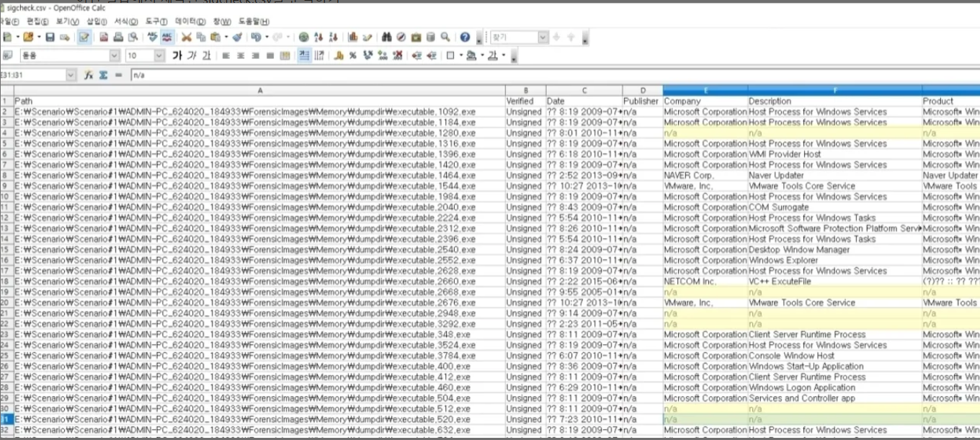980x440 pixels.
Task: Open the Data Sources cylinder icon
Action: (x=430, y=37)
